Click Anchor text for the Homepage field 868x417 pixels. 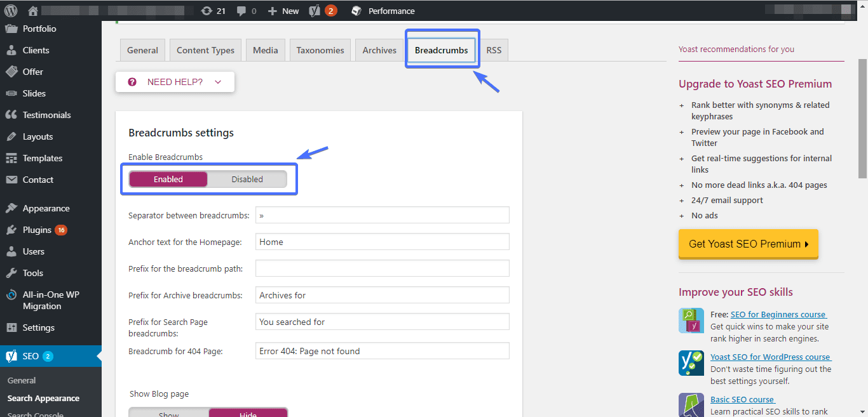pyautogui.click(x=383, y=242)
